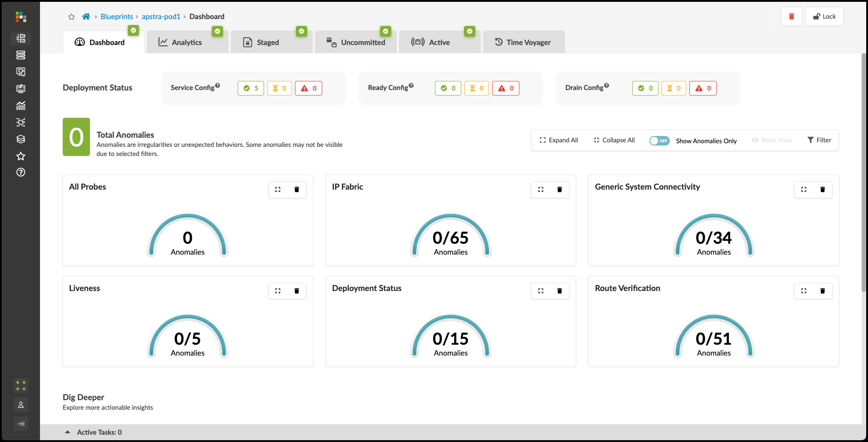
Task: Switch to the Staged tab
Action: click(268, 42)
